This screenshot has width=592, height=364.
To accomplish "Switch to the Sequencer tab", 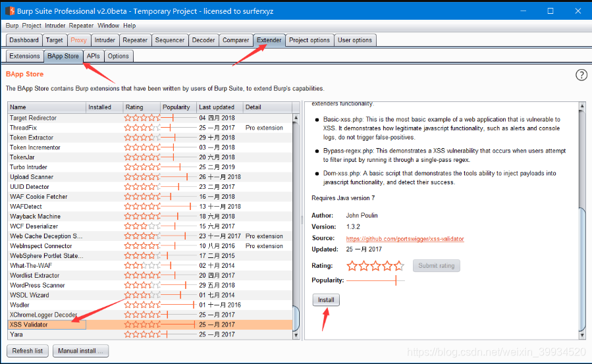I will (x=169, y=40).
